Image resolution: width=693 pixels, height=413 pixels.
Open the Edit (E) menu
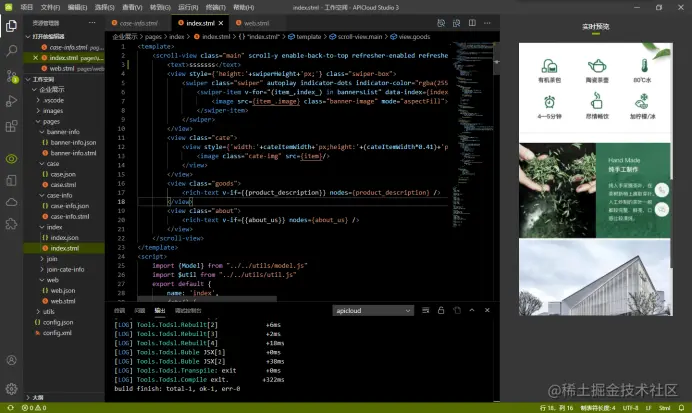[77, 8]
